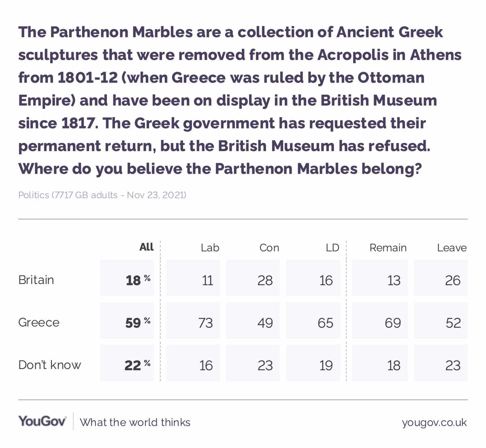Click the 59% All Greece cell
The width and height of the screenshot is (486, 448).
point(127,320)
